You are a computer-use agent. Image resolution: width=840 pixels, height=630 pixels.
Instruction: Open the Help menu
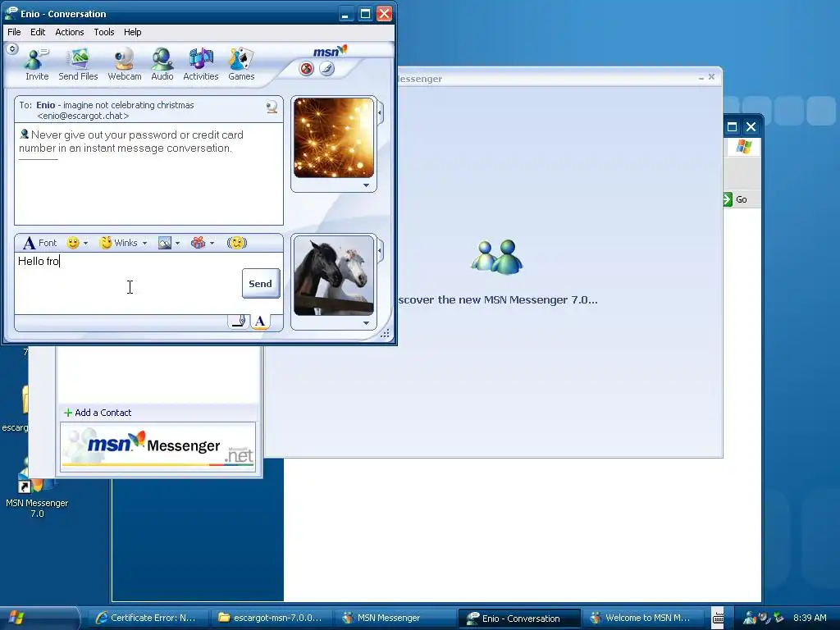coord(132,32)
